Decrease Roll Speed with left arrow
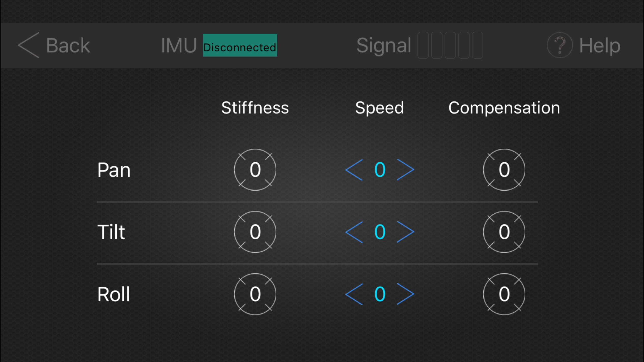This screenshot has width=644, height=362. click(x=354, y=294)
